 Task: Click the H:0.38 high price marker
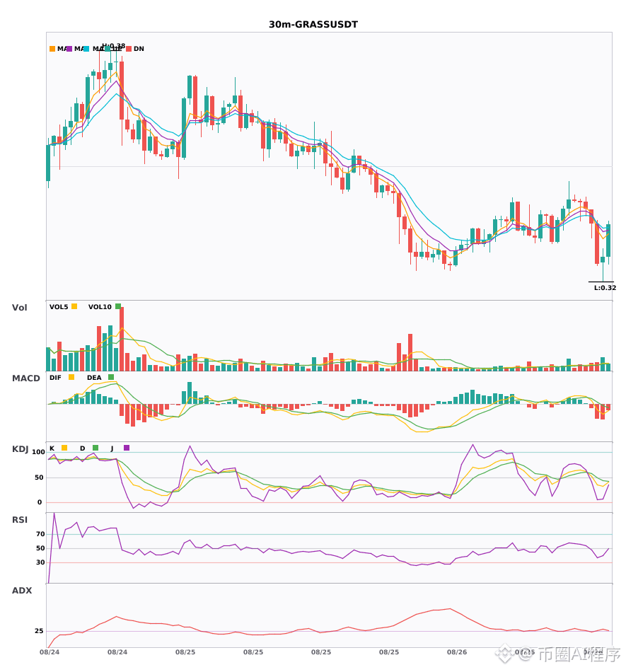(x=114, y=46)
